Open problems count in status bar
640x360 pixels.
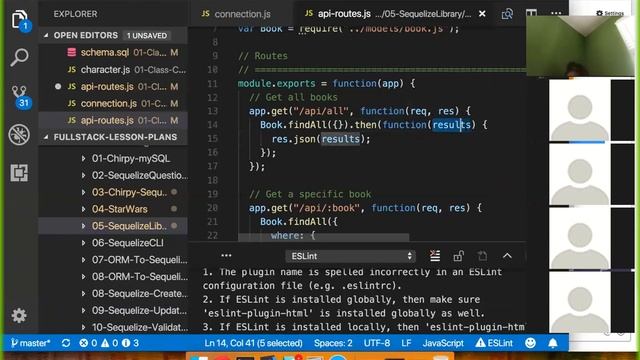(109, 343)
